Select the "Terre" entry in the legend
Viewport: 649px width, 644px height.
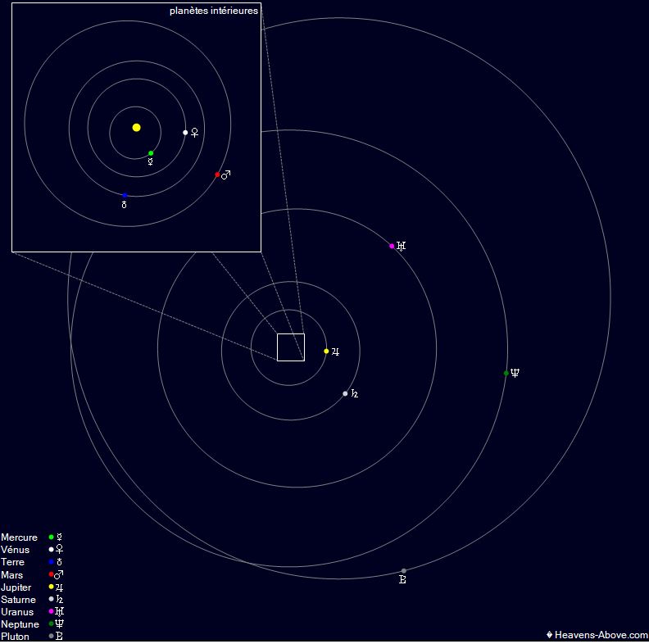(x=13, y=562)
